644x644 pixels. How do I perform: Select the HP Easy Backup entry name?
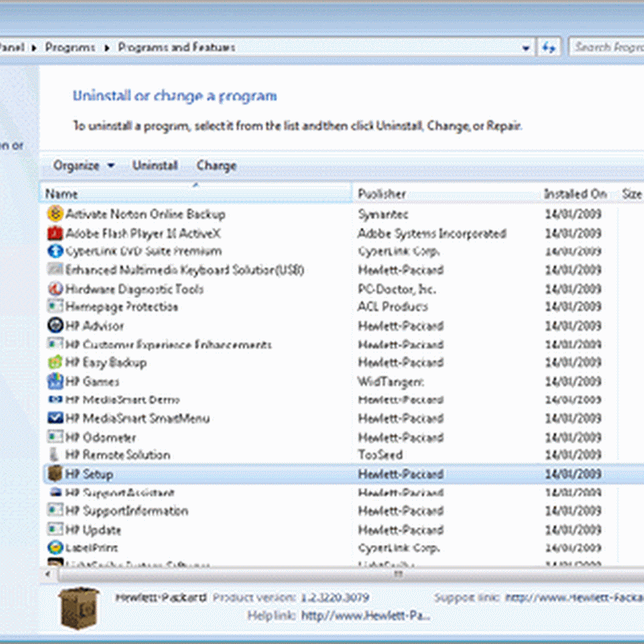[106, 363]
